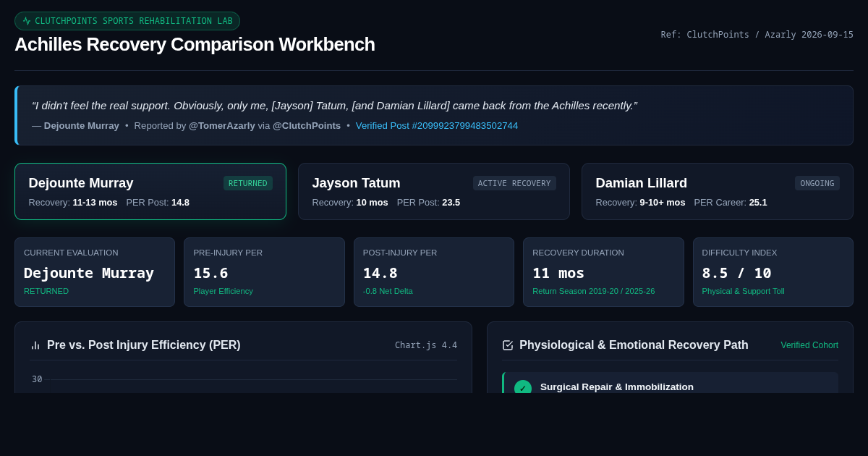The image size is (868, 456).
Task: Click the Physical & Support Toll label
Action: (x=743, y=291)
